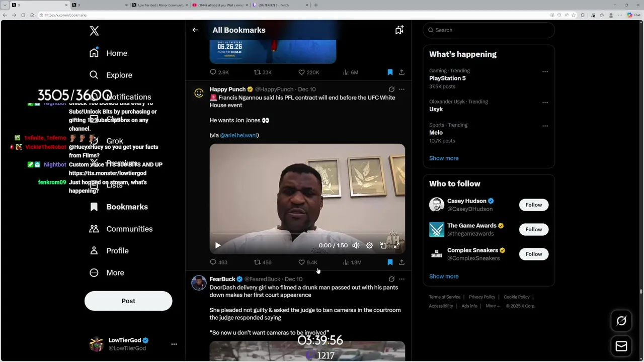
Task: Open Terms of Service link
Action: (445, 297)
